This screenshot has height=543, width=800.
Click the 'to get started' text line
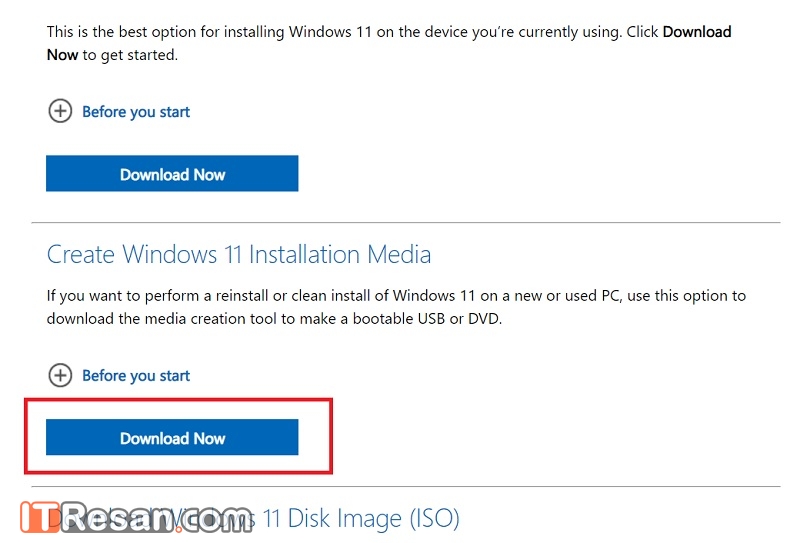point(130,54)
